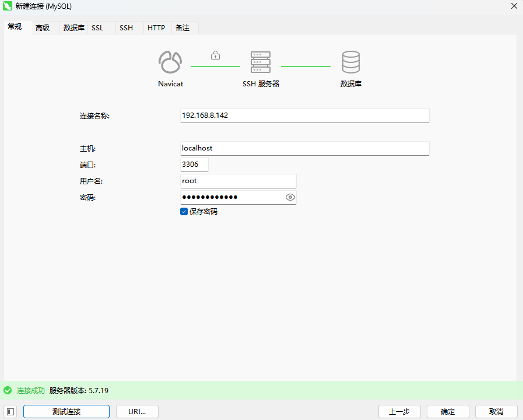Screen dimensions: 523x420
Task: Click the green success checkmark icon
Action: (8, 390)
